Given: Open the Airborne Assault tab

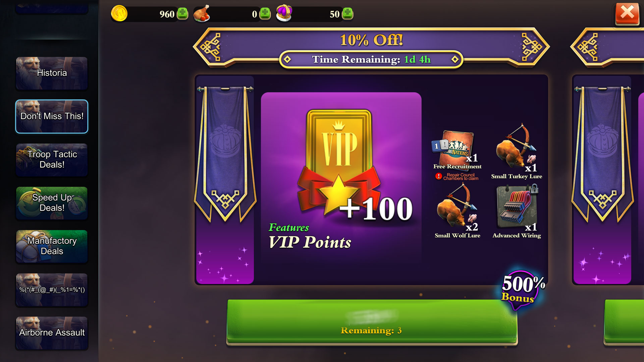Looking at the screenshot, I should (52, 333).
